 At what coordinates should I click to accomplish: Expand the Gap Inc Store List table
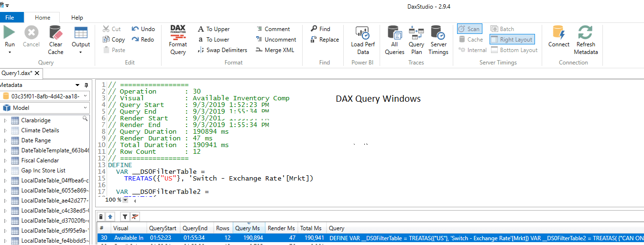click(6, 170)
